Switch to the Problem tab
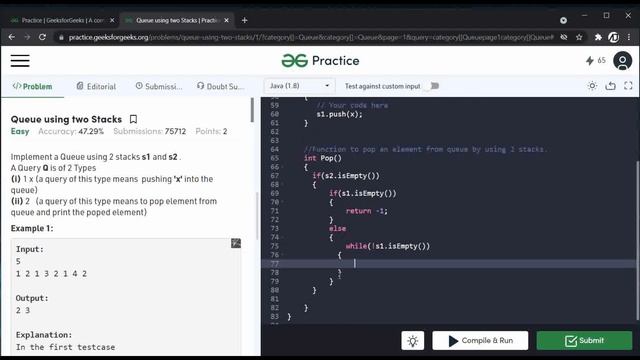 (x=32, y=86)
